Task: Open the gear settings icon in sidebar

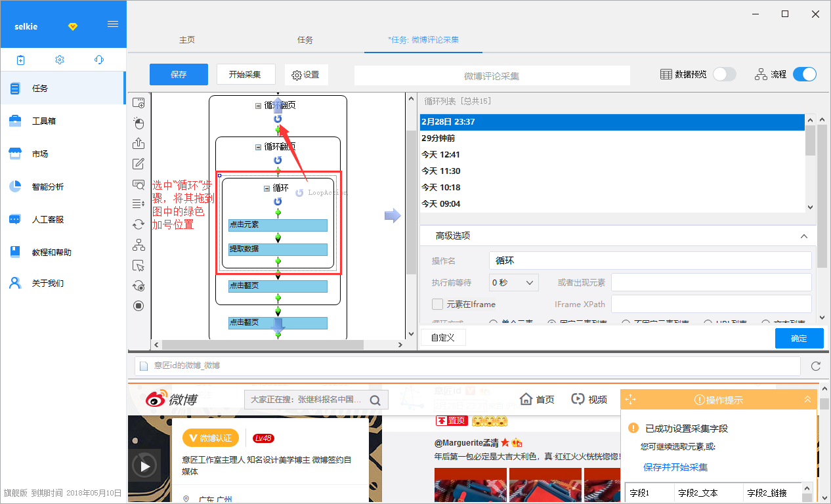Action: 60,60
